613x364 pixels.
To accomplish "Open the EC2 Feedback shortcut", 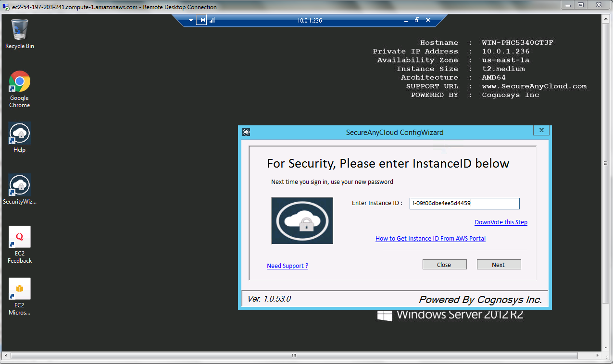I will 19,237.
